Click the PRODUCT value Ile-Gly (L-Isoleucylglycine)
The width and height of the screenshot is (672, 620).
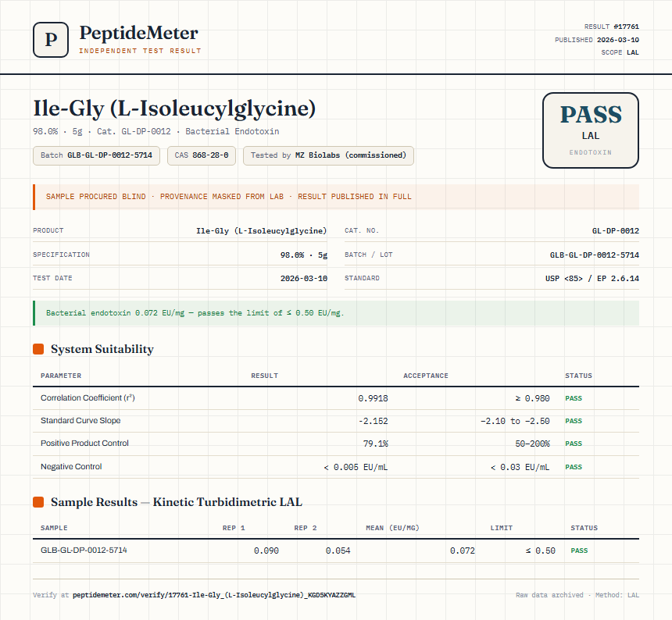point(262,231)
